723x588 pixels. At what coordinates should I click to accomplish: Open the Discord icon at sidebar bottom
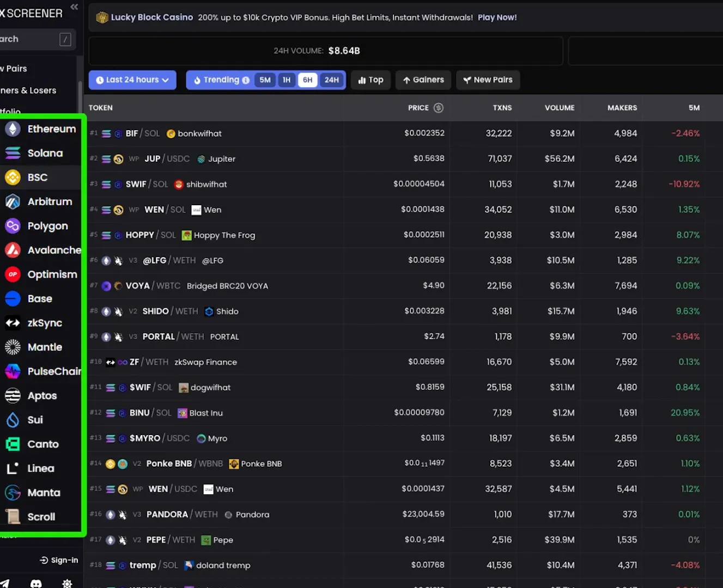(x=36, y=584)
